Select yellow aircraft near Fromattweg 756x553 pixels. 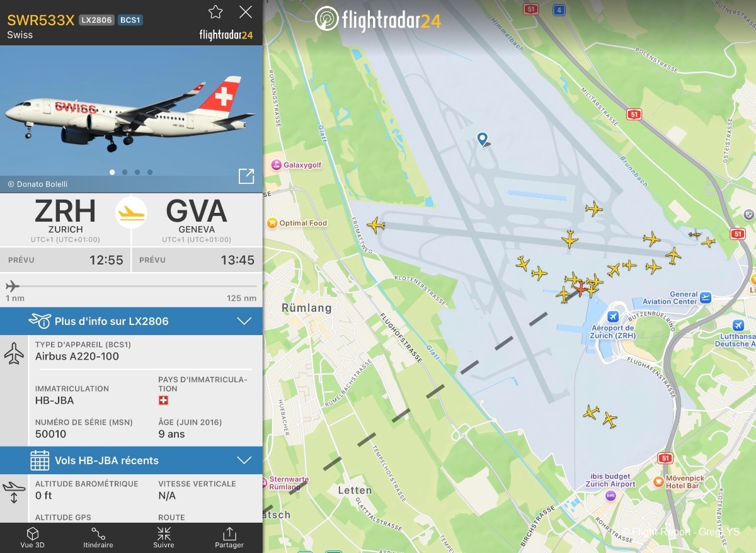click(376, 225)
